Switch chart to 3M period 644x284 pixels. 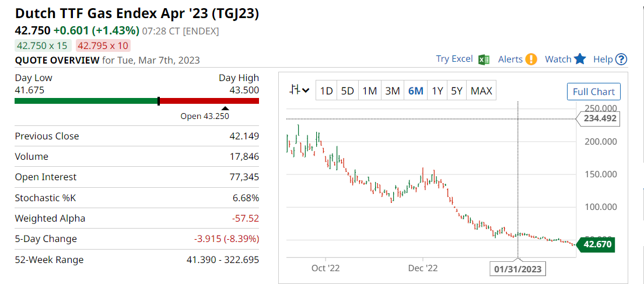392,91
